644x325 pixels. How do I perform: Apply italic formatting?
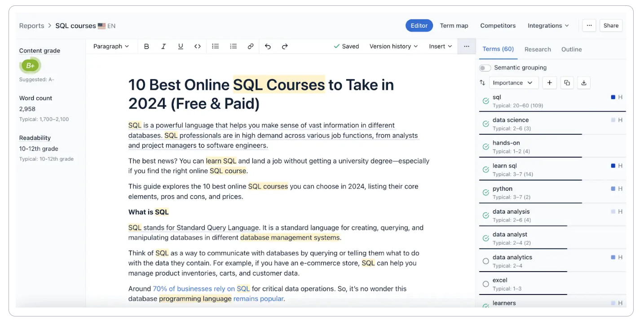(163, 46)
